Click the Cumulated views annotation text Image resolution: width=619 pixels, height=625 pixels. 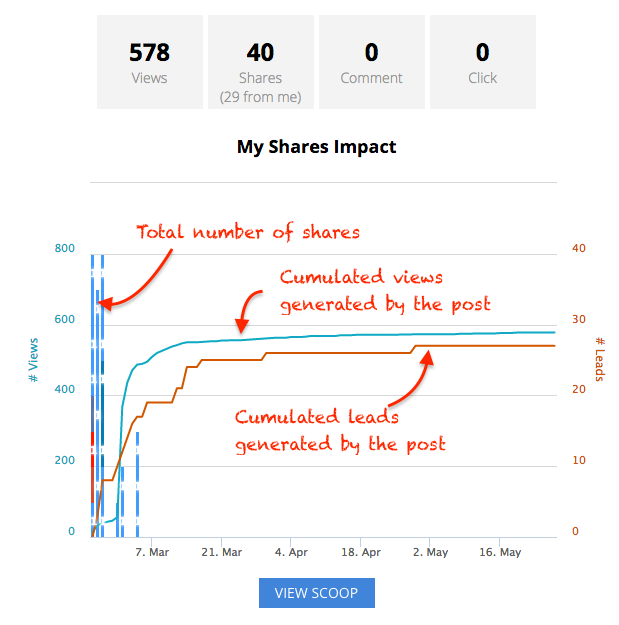[385, 291]
